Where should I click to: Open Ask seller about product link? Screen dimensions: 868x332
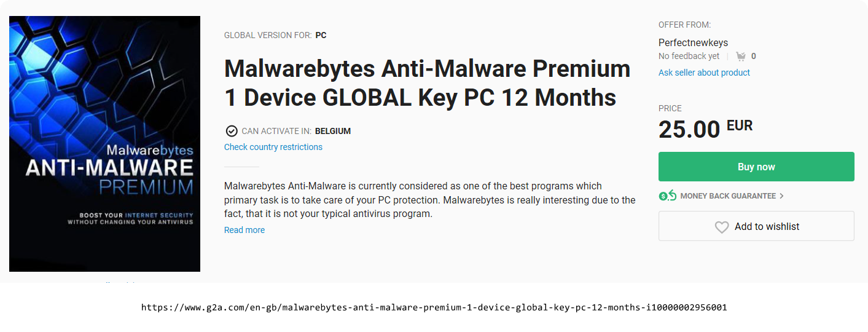coord(704,73)
